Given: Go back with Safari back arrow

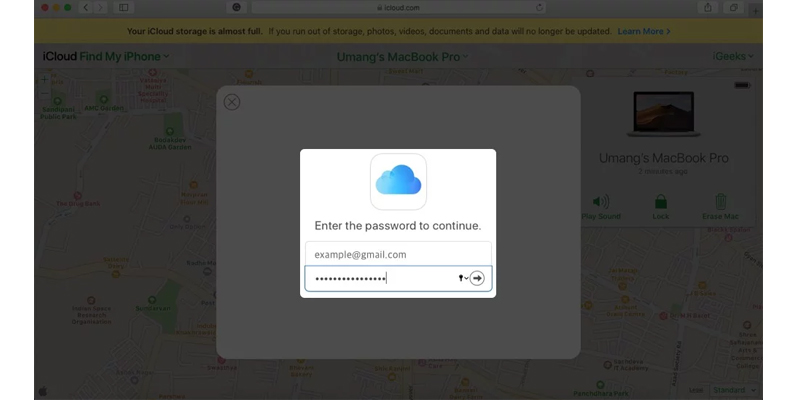Looking at the screenshot, I should point(86,8).
